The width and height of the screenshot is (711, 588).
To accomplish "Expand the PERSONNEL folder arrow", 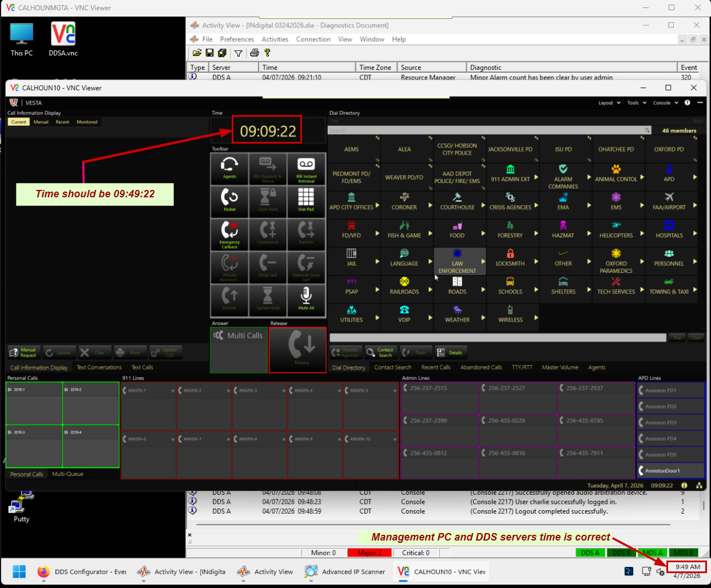I will point(695,261).
